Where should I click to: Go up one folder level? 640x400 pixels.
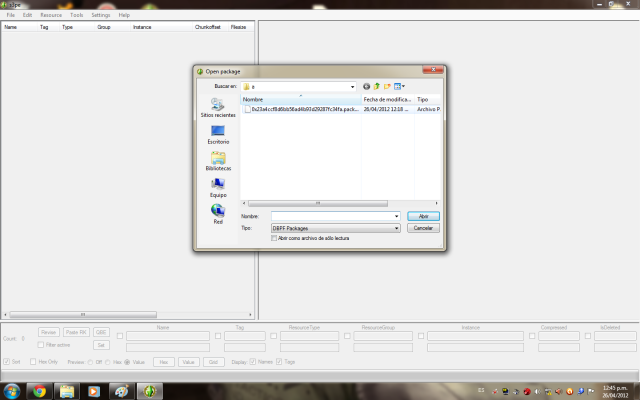click(x=376, y=87)
